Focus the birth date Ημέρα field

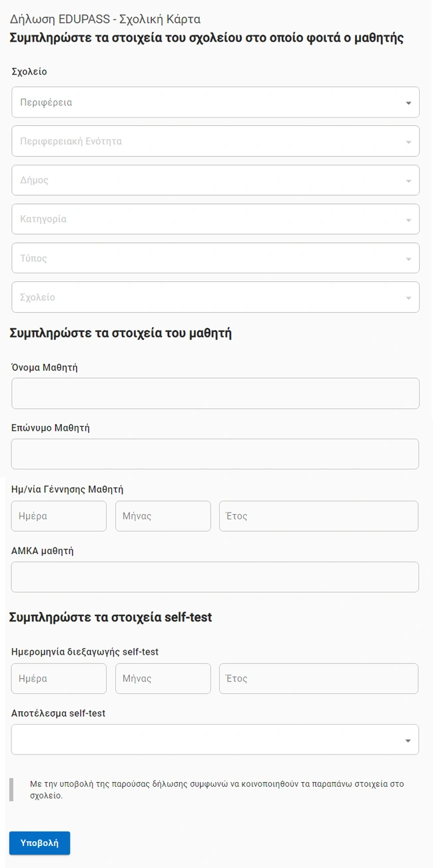pyautogui.click(x=59, y=516)
